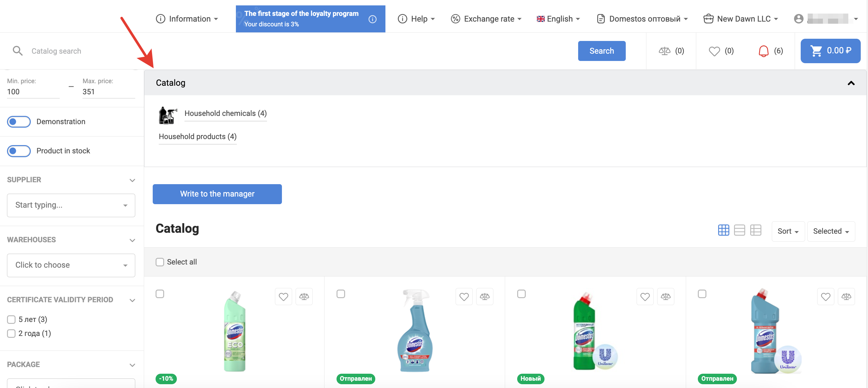Check the Select all checkbox
This screenshot has width=868, height=388.
(160, 262)
